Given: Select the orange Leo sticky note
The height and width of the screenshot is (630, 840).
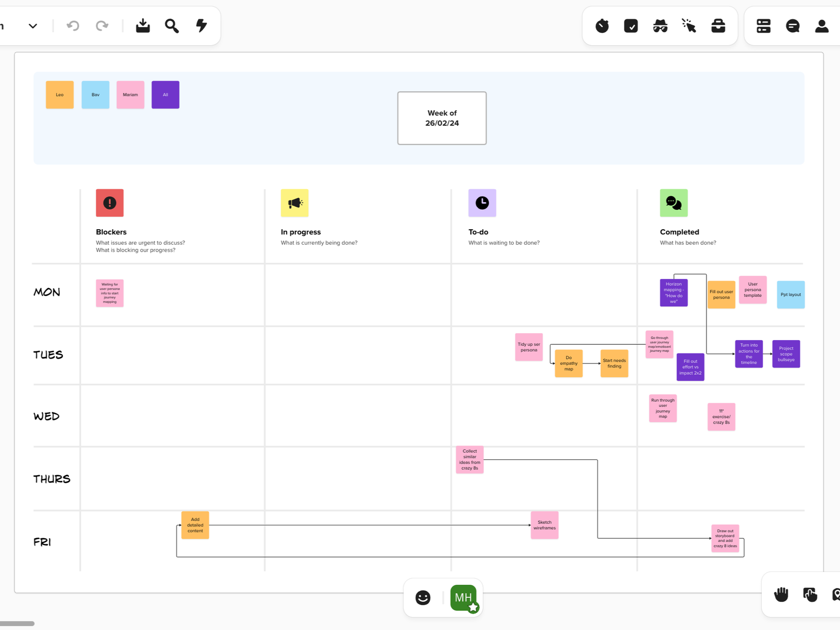Looking at the screenshot, I should pos(60,95).
